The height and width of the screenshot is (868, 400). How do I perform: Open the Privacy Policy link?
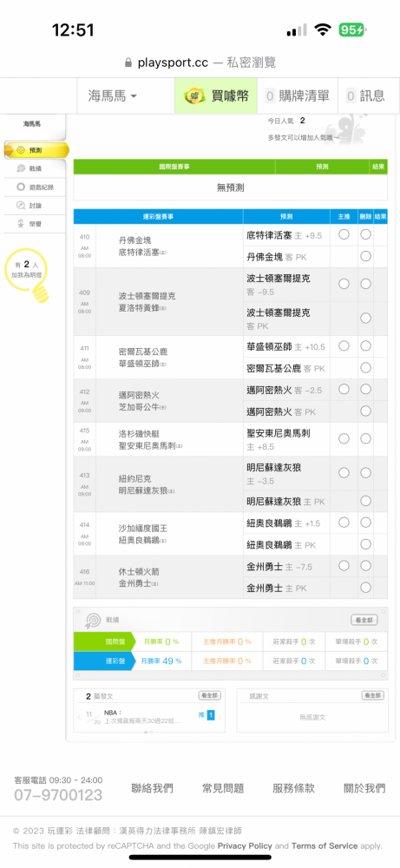tap(245, 845)
